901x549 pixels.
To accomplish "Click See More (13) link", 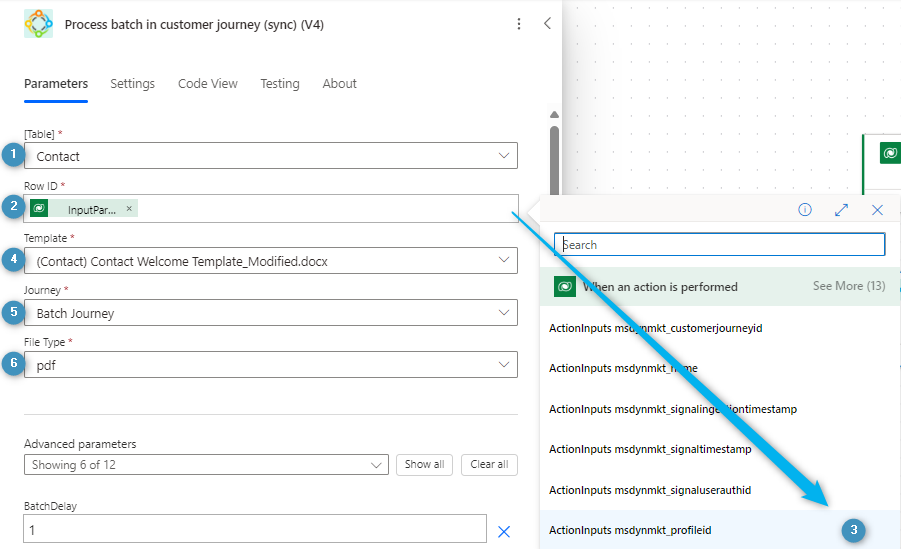I will pyautogui.click(x=849, y=286).
